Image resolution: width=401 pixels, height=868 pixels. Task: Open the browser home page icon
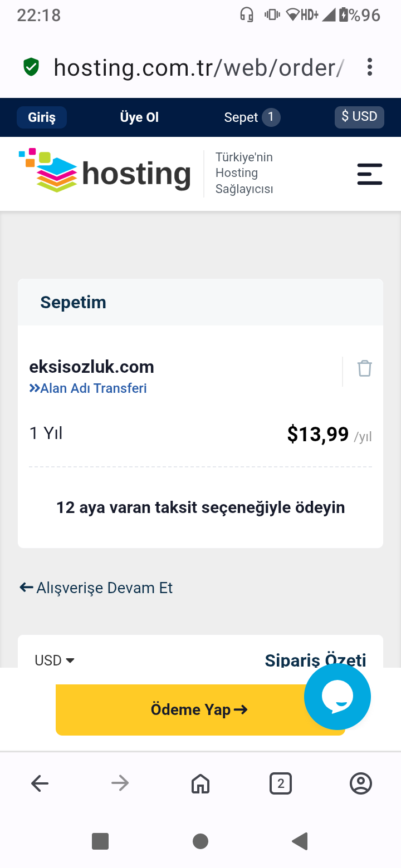click(200, 783)
